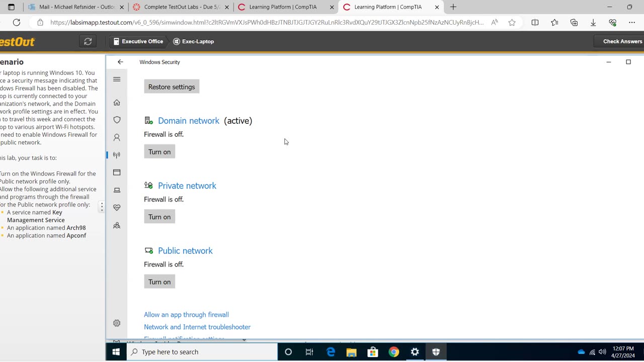This screenshot has width=644, height=362.
Task: Turn on Public network firewall
Action: click(x=159, y=282)
